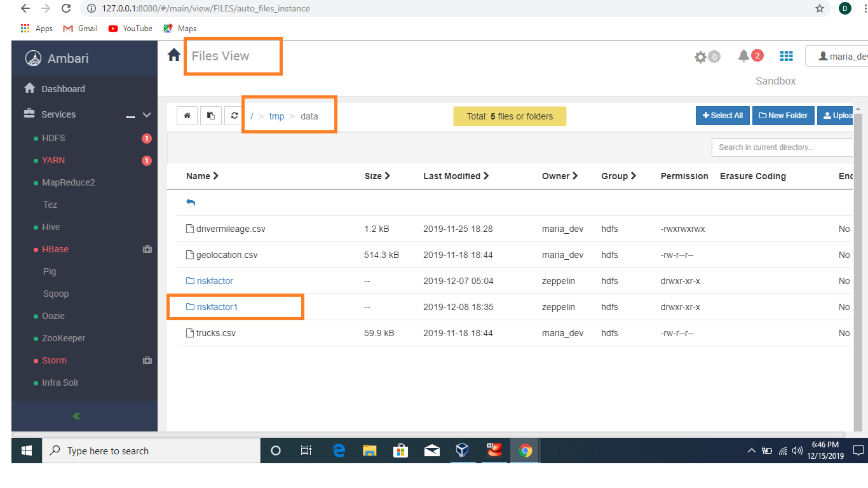Image resolution: width=868 pixels, height=488 pixels.
Task: Click the back arrow to parent folder
Action: (191, 203)
